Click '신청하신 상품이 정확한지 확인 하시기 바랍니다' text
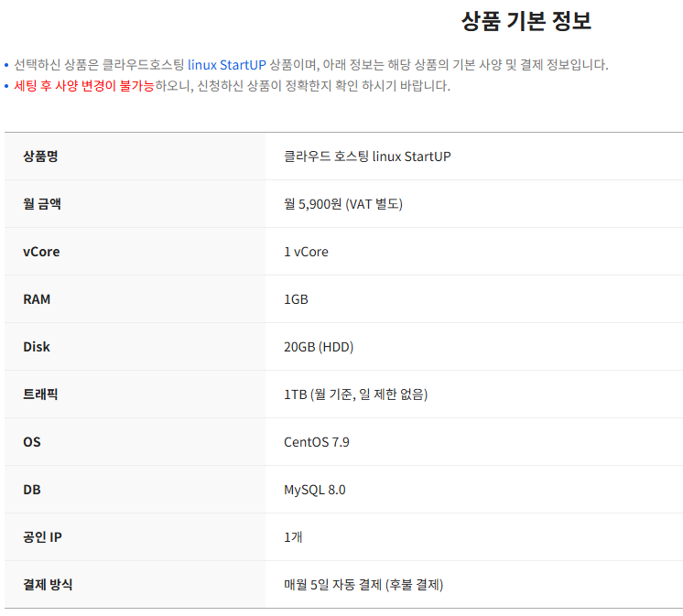Viewport: 683px width, 616px height. click(323, 86)
